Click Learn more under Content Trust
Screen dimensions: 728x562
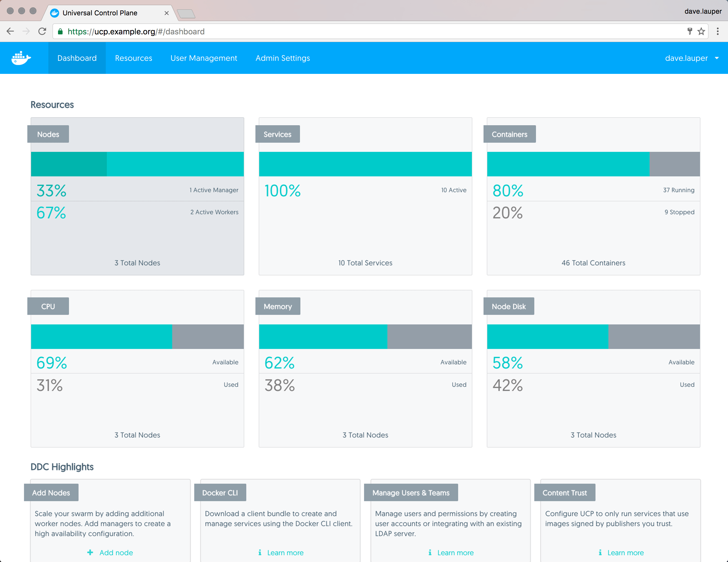(x=625, y=553)
